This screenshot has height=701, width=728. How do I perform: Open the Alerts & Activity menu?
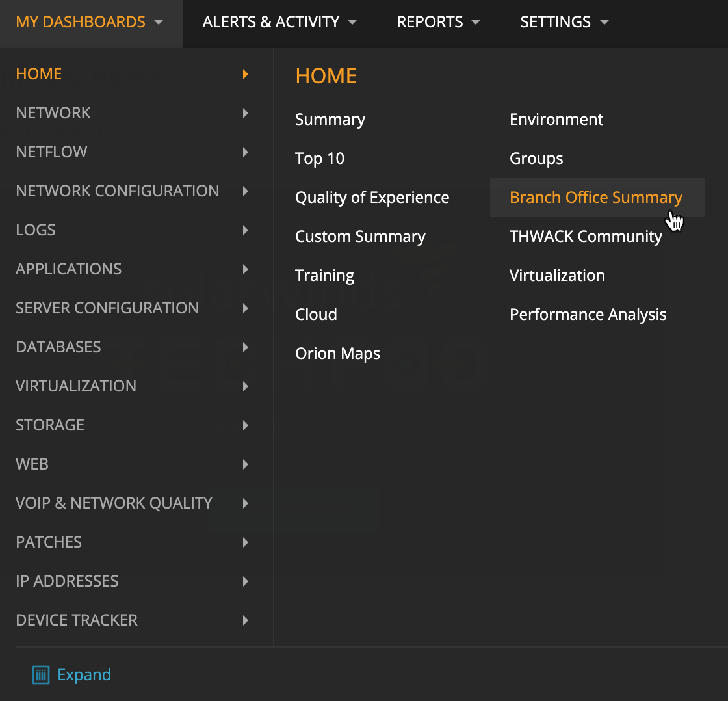[x=279, y=22]
